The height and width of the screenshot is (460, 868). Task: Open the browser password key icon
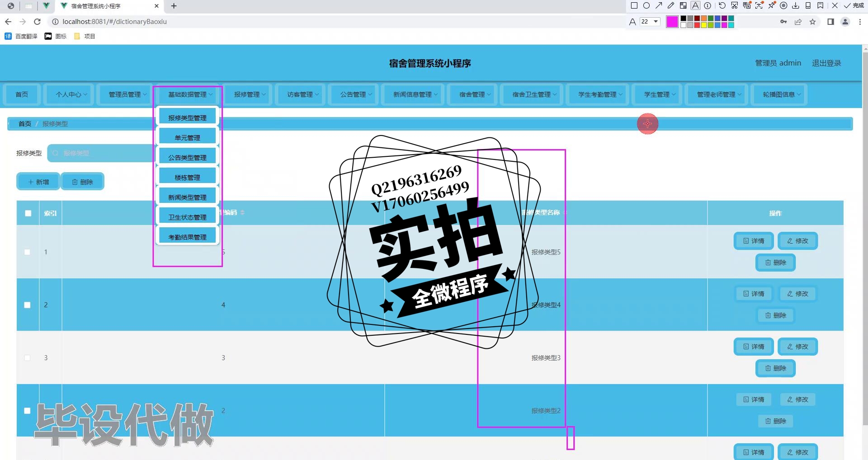[x=783, y=22]
